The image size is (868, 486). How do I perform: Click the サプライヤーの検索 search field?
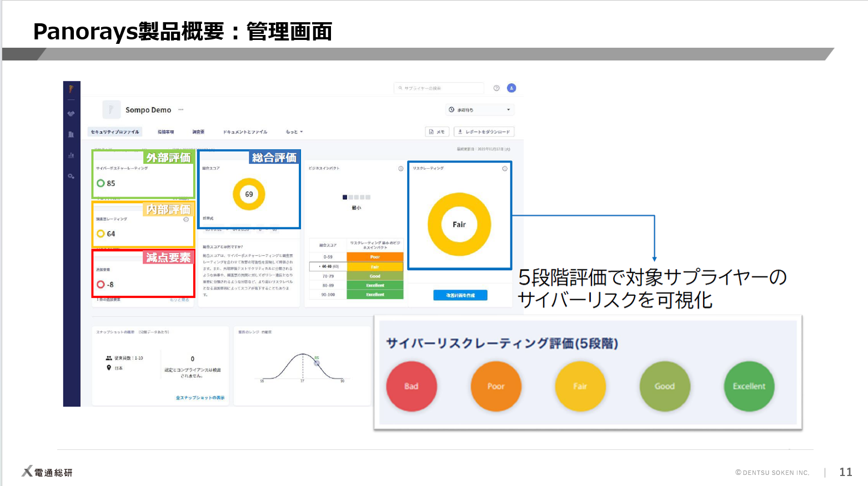439,88
